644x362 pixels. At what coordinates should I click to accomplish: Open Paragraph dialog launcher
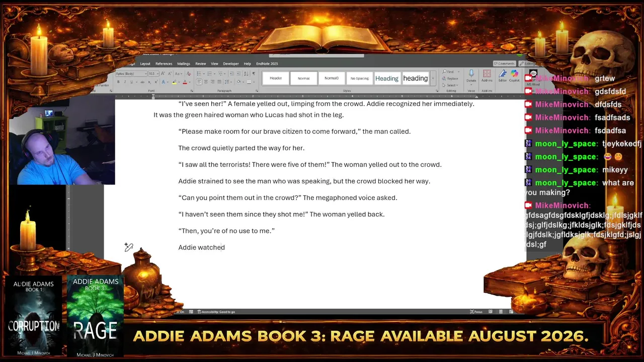point(257,90)
